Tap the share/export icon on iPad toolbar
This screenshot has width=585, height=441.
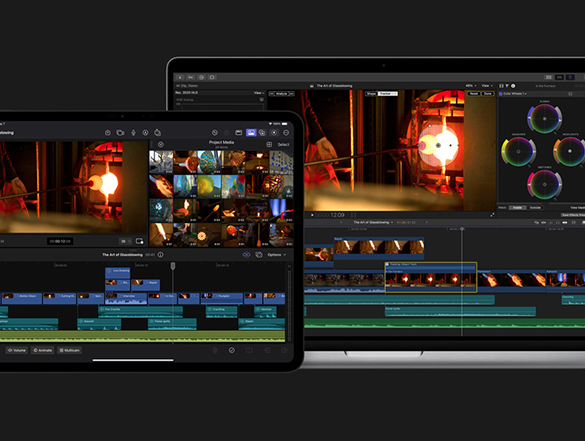(157, 133)
